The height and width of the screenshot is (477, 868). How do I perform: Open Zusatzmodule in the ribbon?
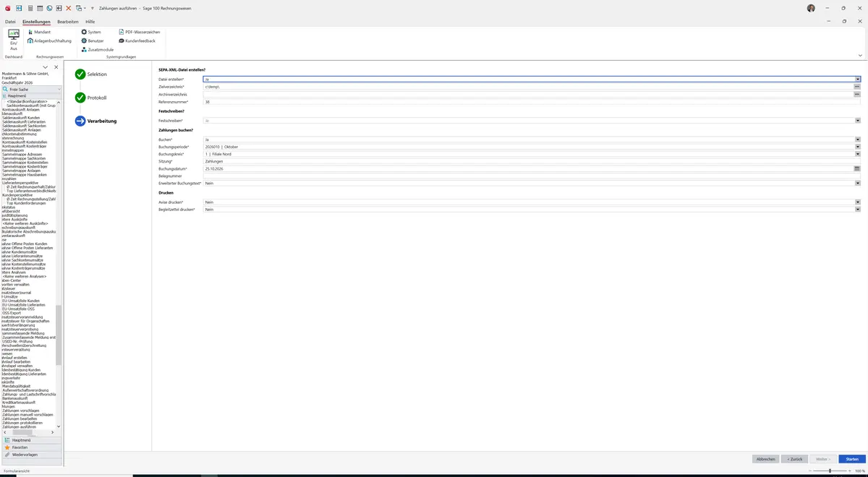coord(97,49)
